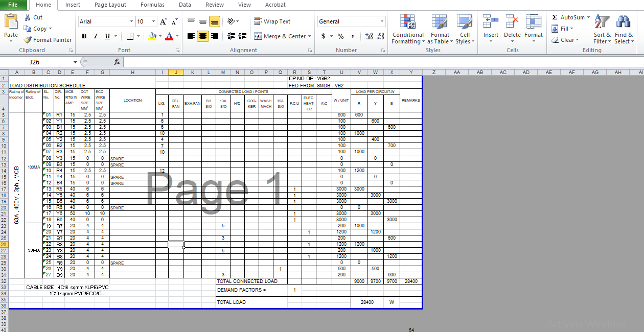This screenshot has height=332, width=644.
Task: Switch to the Formulas ribbon tab
Action: pyautogui.click(x=152, y=5)
